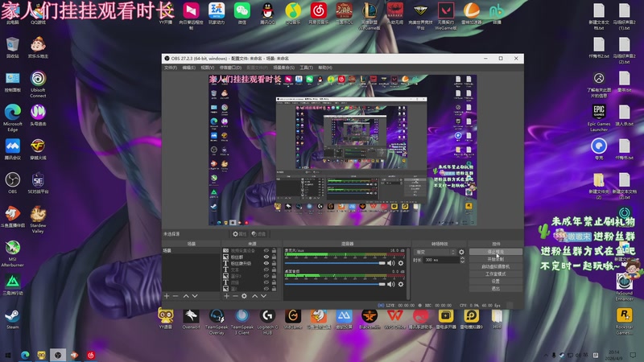Open 场景集合(S) menu in OBS
Image resolution: width=644 pixels, height=362 pixels.
[x=284, y=68]
